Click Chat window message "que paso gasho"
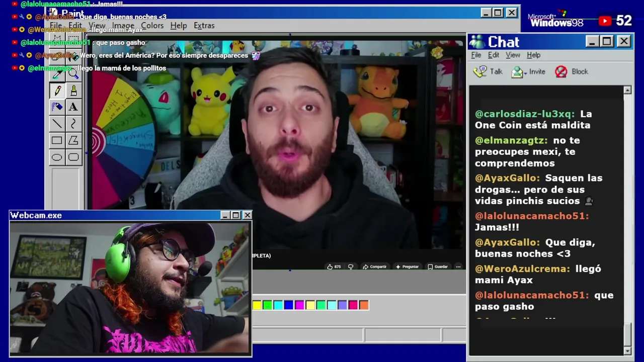Screen dimensions: 644x362 [x=544, y=301]
